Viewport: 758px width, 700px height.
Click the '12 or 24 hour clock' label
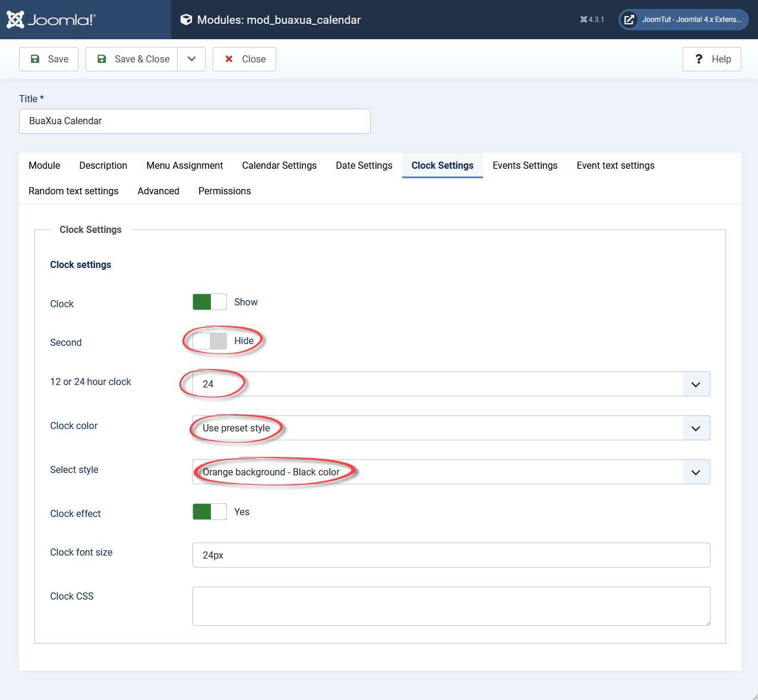click(x=90, y=381)
